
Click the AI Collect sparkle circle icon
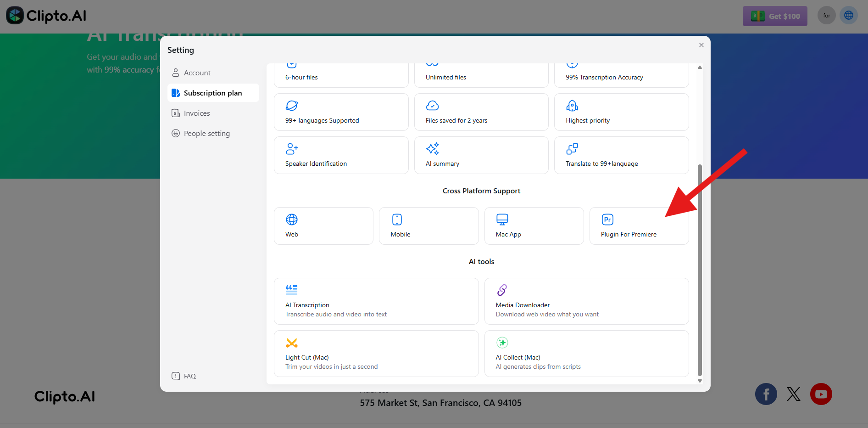(502, 343)
